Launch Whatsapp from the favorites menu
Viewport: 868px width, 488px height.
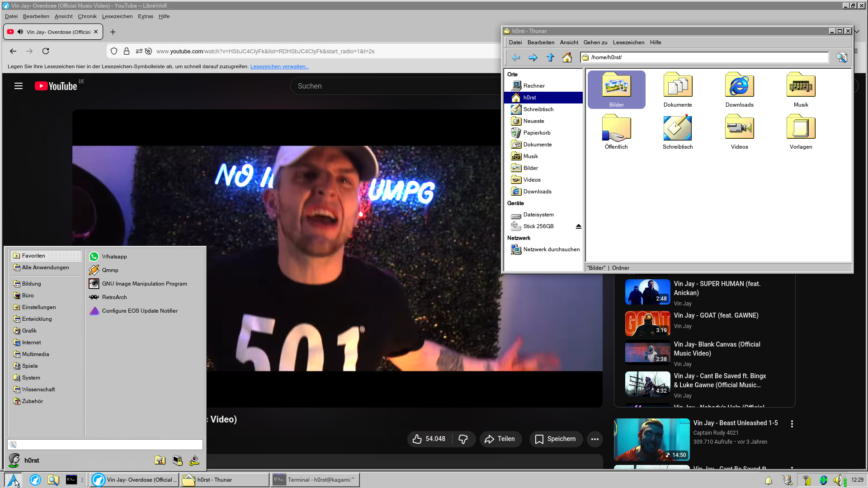click(114, 257)
